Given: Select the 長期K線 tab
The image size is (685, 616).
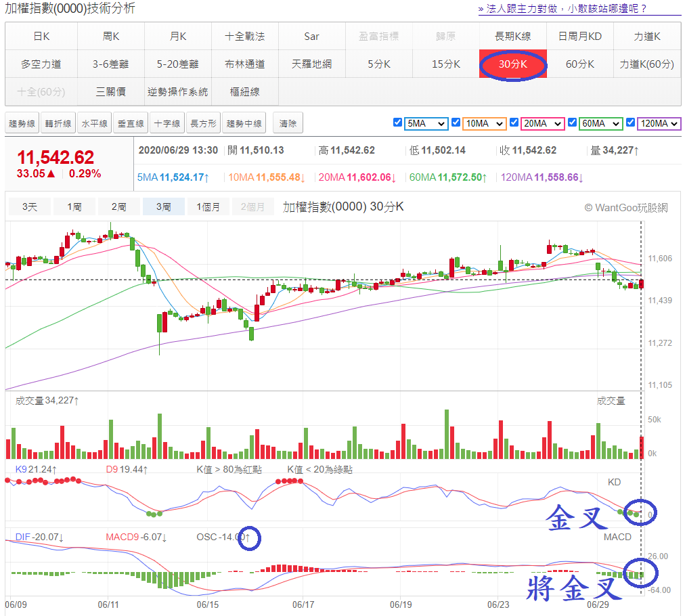Looking at the screenshot, I should (513, 37).
